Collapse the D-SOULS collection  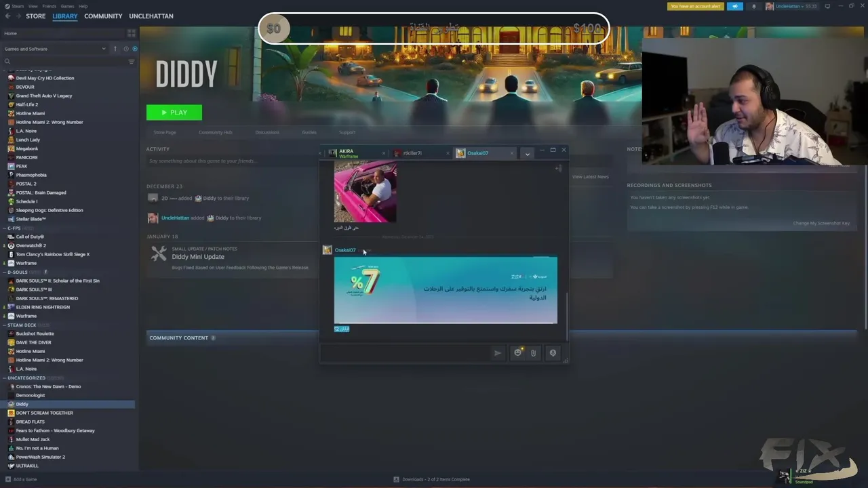(x=5, y=272)
